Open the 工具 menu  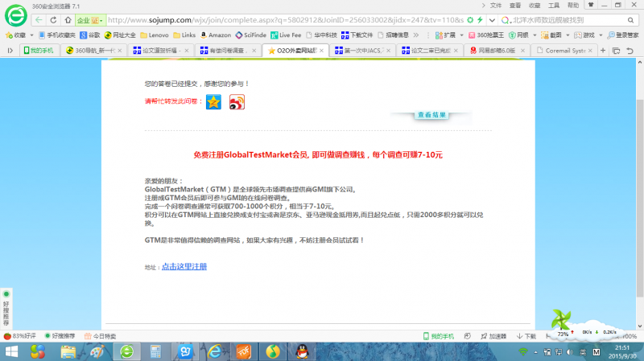(554, 6)
